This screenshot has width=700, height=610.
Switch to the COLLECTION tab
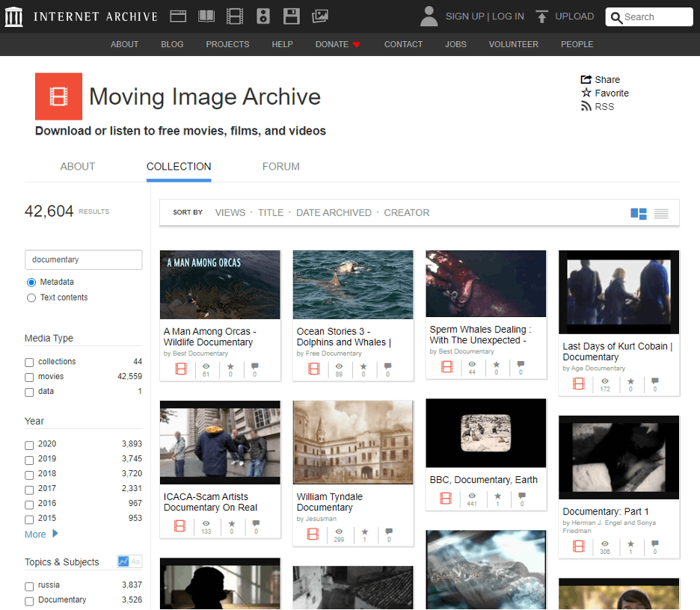179,167
